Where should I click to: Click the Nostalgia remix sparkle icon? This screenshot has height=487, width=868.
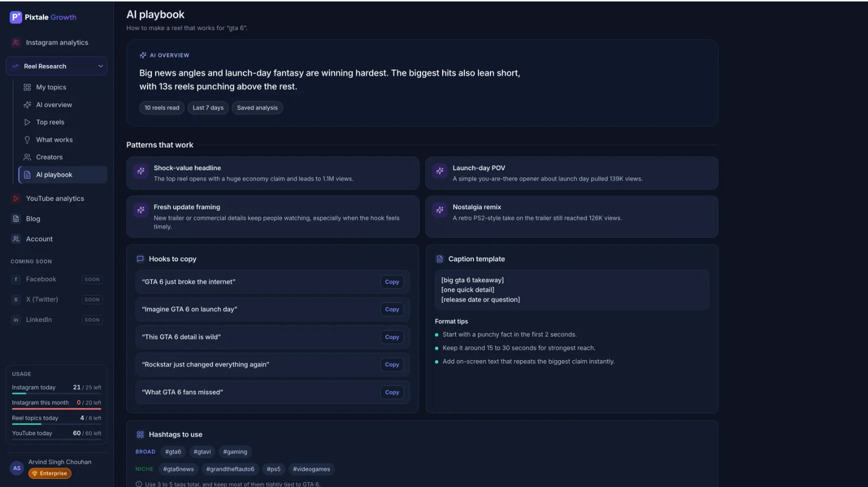(x=440, y=210)
